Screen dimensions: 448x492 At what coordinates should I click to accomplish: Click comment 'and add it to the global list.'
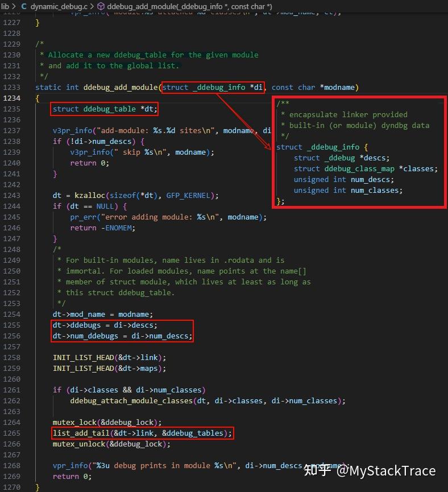point(114,65)
